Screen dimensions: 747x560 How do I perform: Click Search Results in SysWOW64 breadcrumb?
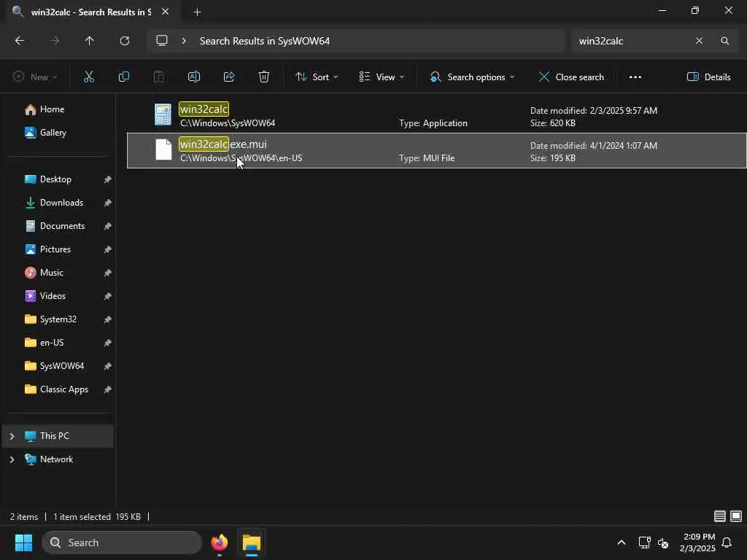[264, 41]
